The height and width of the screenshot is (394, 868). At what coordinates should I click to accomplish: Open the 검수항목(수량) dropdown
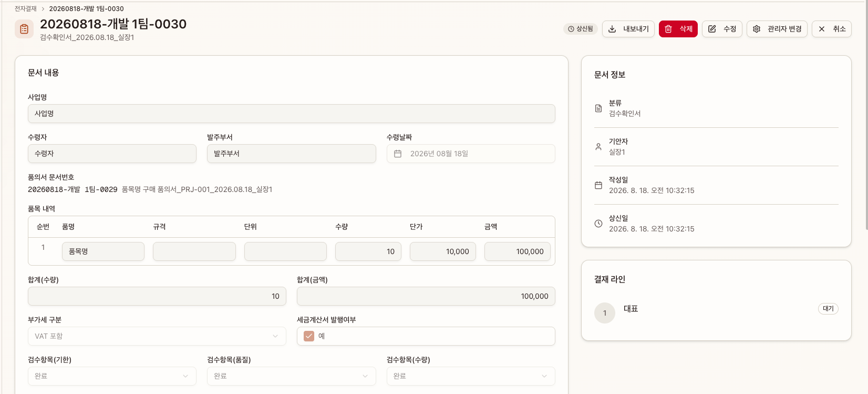(471, 376)
